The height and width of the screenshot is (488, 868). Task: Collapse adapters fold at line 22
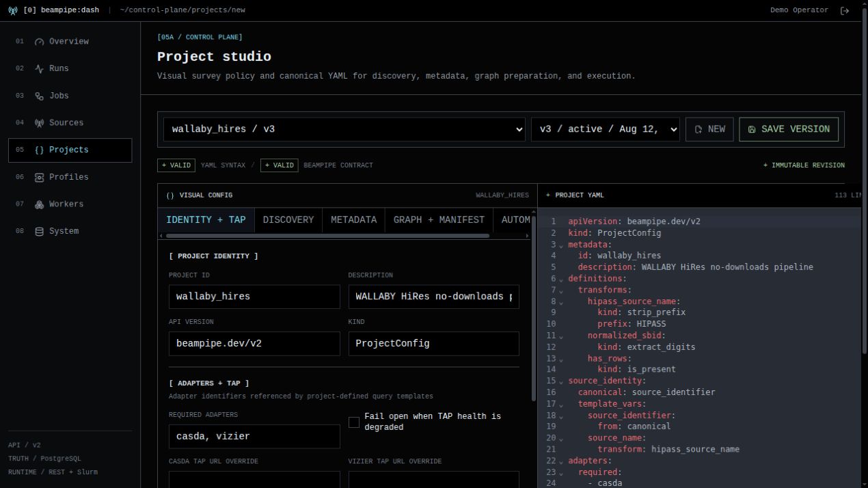(561, 461)
